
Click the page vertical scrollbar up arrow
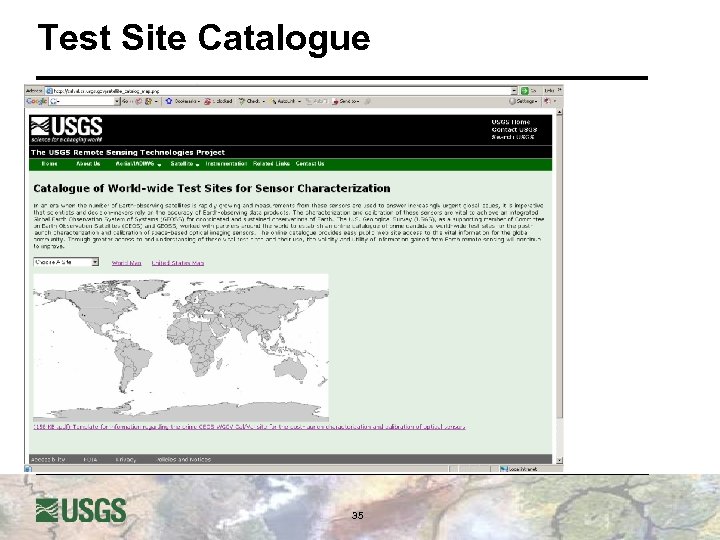(559, 112)
